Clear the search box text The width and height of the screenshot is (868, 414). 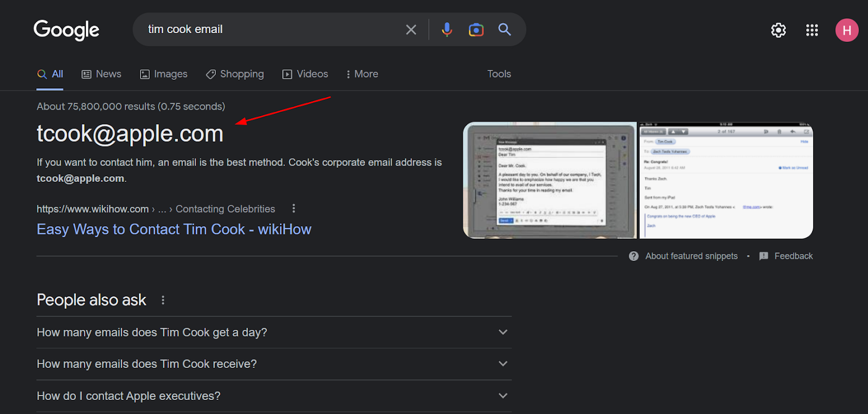(411, 30)
